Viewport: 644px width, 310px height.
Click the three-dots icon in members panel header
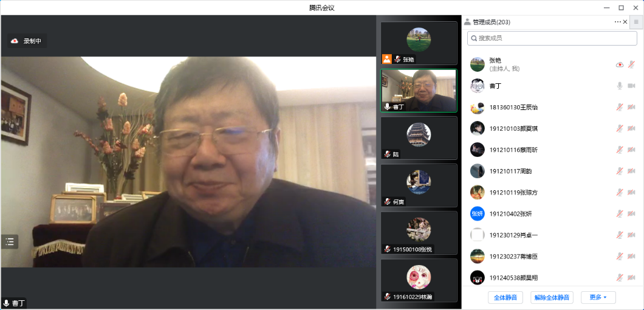pos(617,22)
